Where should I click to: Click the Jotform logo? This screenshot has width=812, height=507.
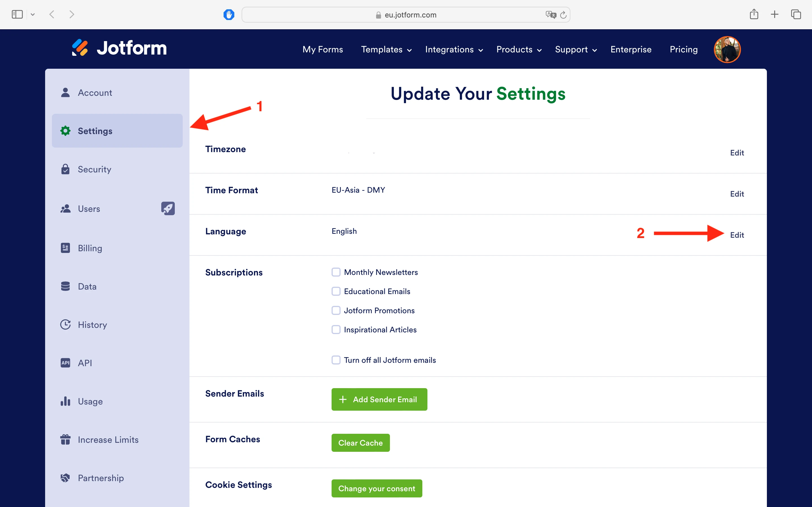click(x=119, y=48)
